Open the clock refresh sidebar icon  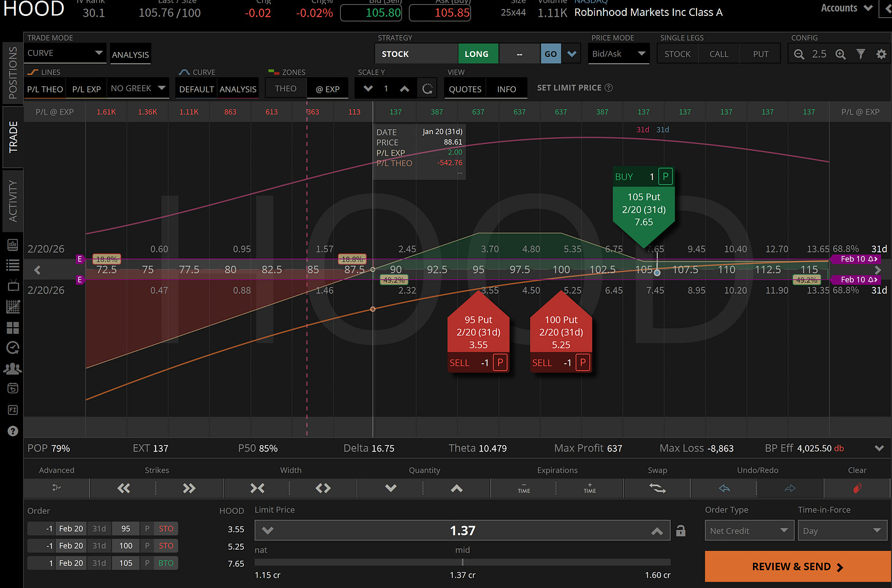pyautogui.click(x=12, y=348)
